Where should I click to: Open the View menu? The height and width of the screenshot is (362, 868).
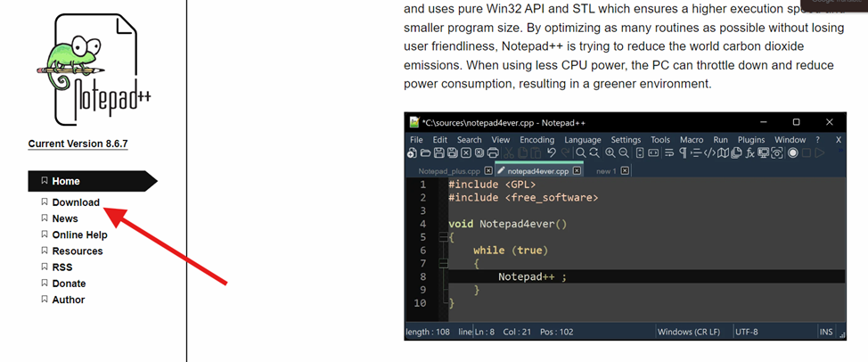click(501, 139)
